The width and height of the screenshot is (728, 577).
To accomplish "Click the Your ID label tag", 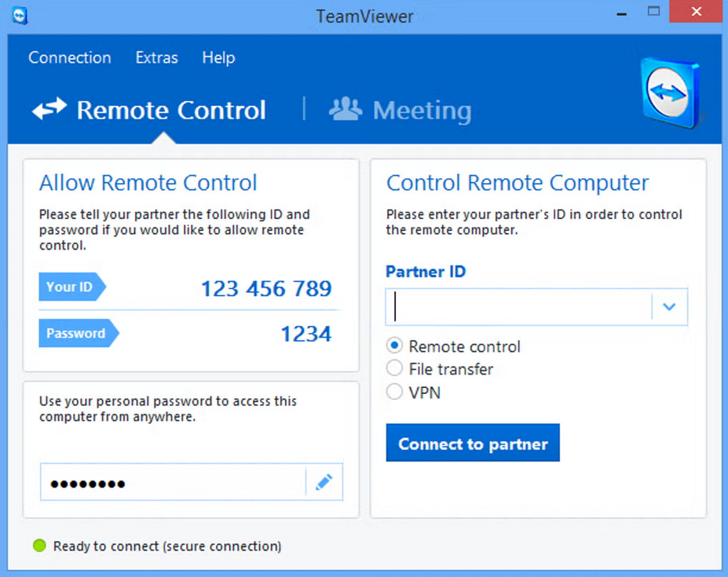I will [x=72, y=287].
